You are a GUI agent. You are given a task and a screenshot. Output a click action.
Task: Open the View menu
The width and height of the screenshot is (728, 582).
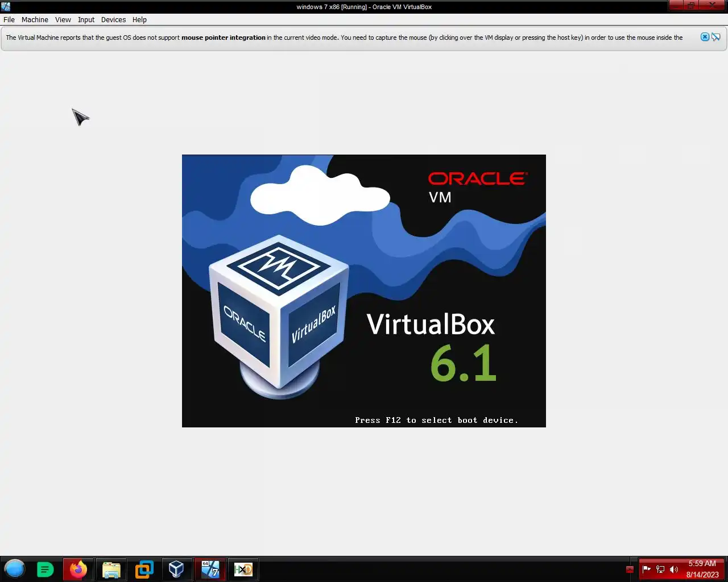(63, 19)
